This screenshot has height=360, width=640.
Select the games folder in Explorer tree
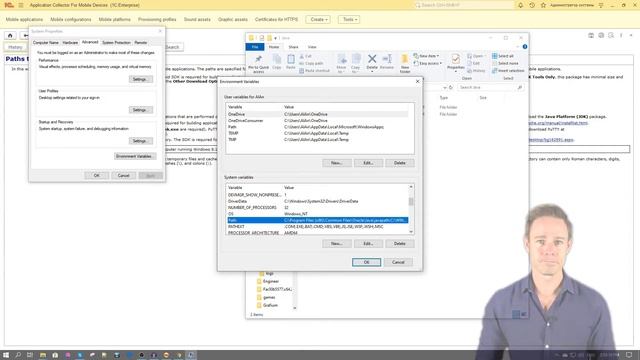coord(266,298)
